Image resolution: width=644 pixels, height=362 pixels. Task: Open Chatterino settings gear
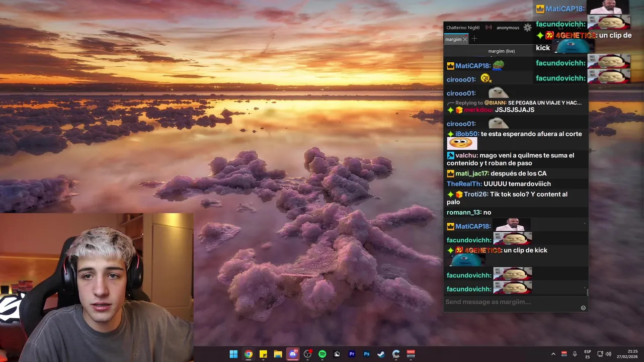tap(527, 28)
